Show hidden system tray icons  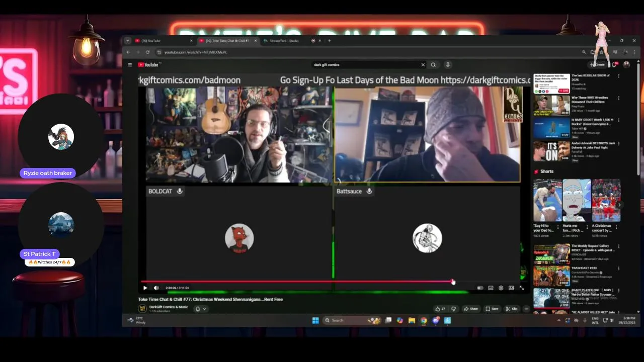(x=558, y=320)
